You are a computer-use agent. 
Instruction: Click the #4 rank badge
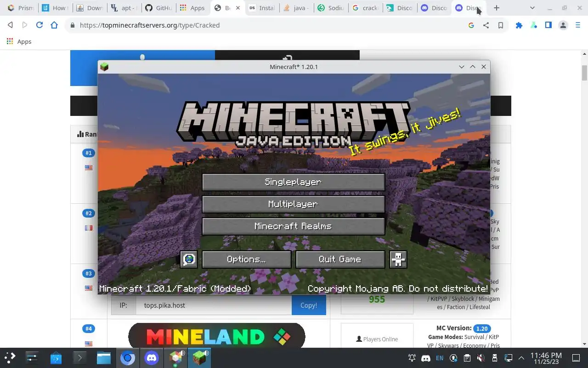coord(89,328)
